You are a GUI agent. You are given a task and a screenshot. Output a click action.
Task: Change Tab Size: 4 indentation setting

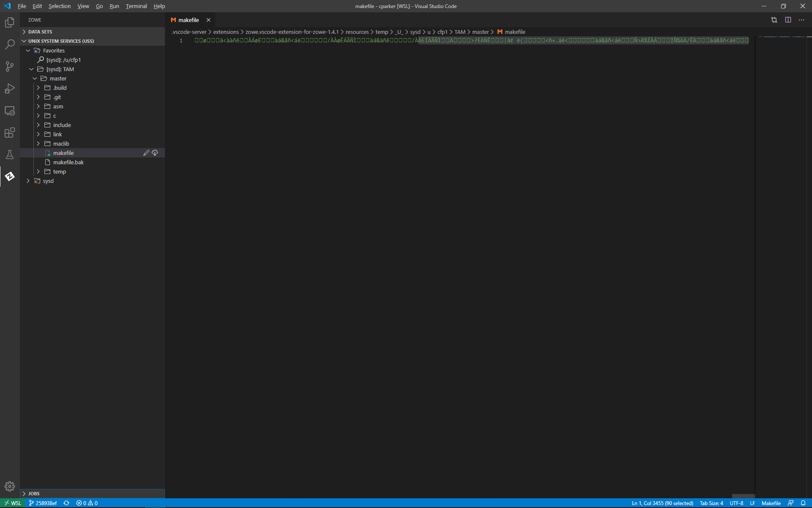point(711,503)
